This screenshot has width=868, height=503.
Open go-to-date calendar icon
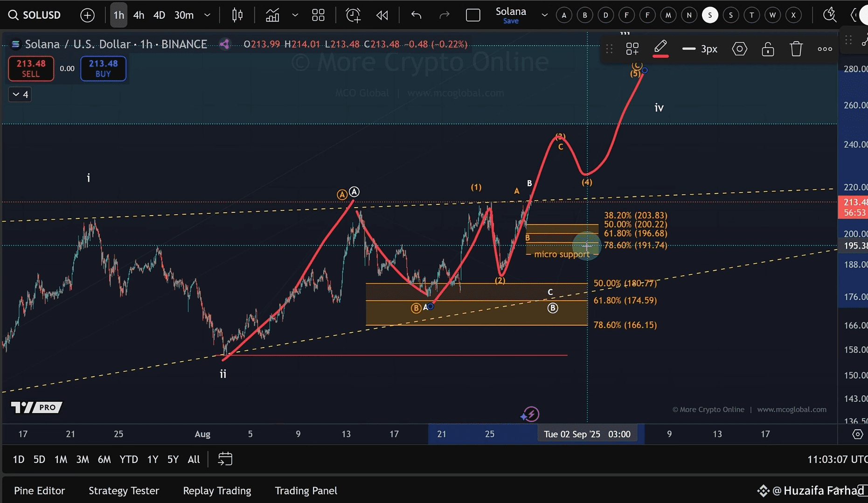click(x=225, y=459)
